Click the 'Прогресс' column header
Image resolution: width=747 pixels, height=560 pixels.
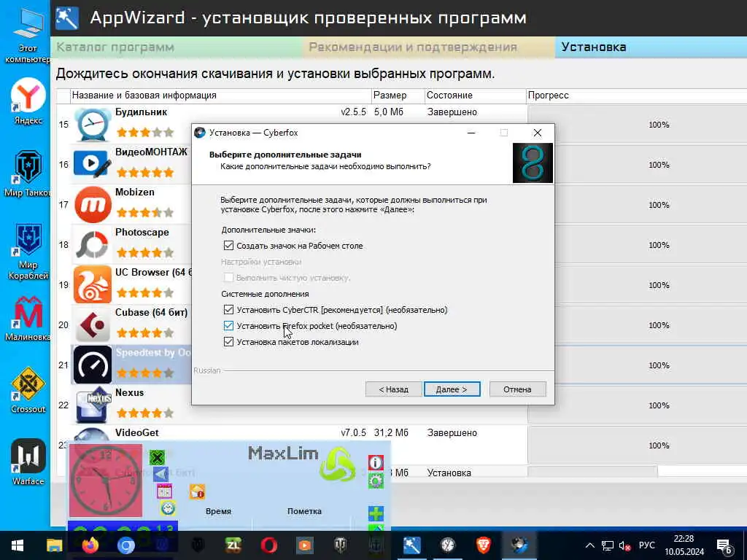tap(636, 96)
